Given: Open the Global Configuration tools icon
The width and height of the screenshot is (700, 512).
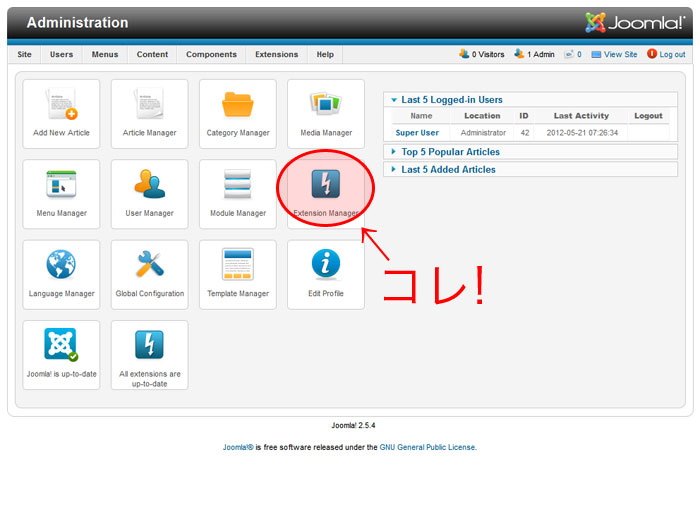Looking at the screenshot, I should pos(149,266).
